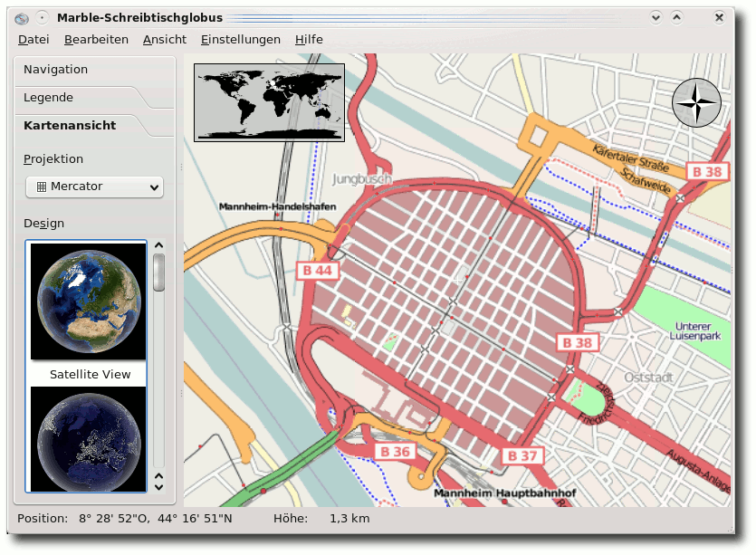
Task: Click the B 44 road sign marker
Action: pos(316,270)
